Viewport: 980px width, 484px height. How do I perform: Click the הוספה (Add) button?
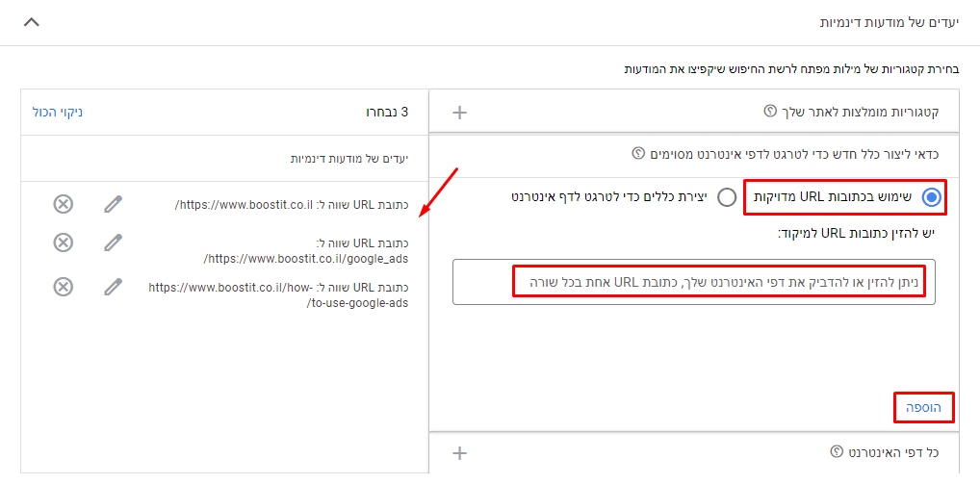click(x=924, y=408)
